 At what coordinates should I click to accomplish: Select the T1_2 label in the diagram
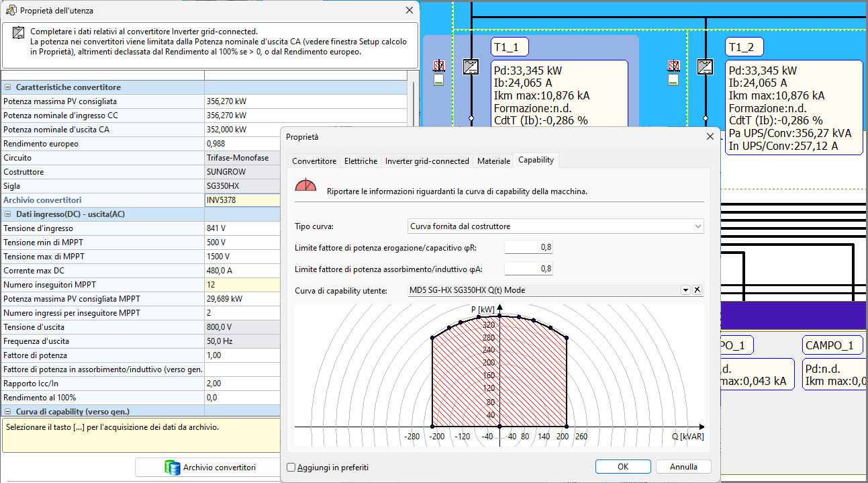tap(744, 46)
